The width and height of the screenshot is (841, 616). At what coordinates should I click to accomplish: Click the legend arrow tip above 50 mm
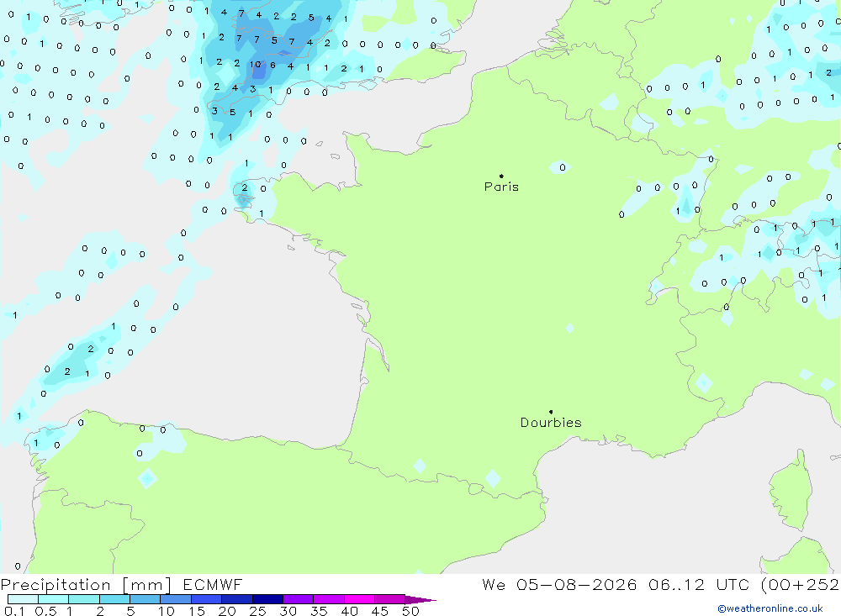point(420,599)
